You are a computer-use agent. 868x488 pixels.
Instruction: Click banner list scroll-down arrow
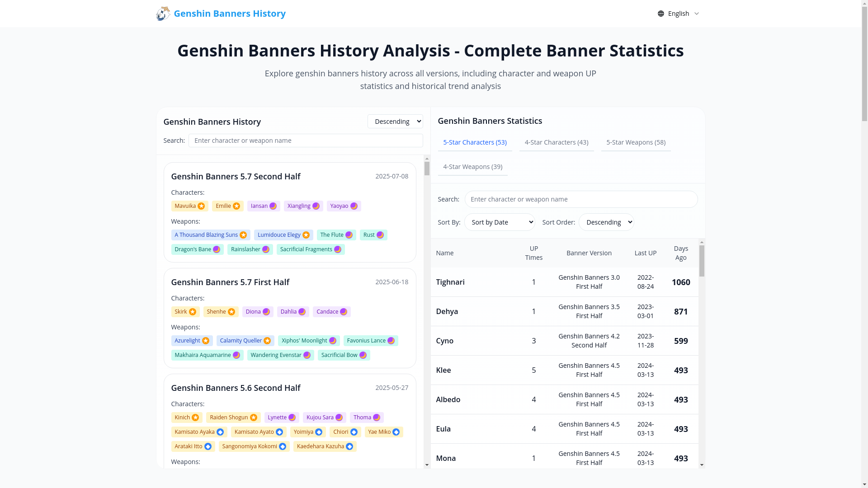427,465
